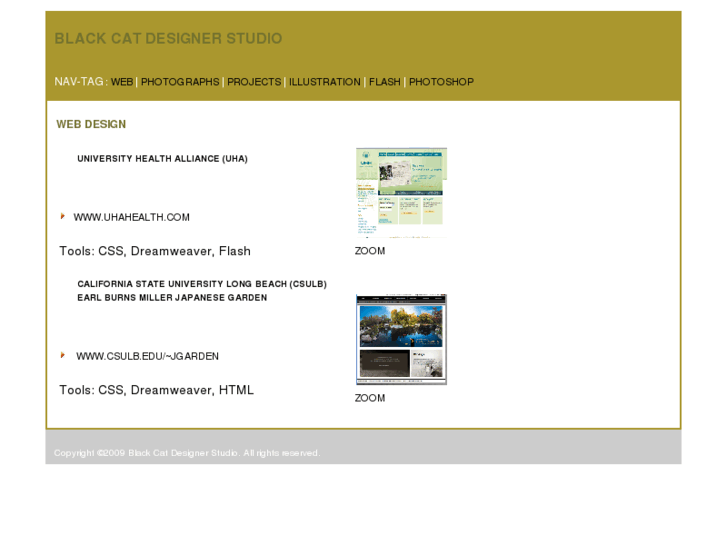The height and width of the screenshot is (545, 727).
Task: Open the PHOTOGRAPHS navigation link
Action: [x=180, y=82]
